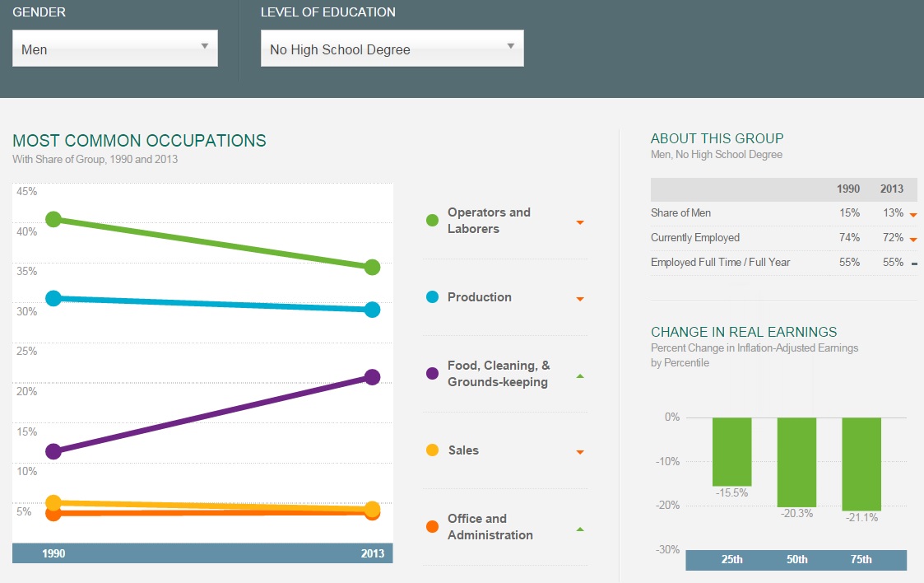Click the 75th percentile earnings bar
The image size is (924, 583).
(x=861, y=464)
